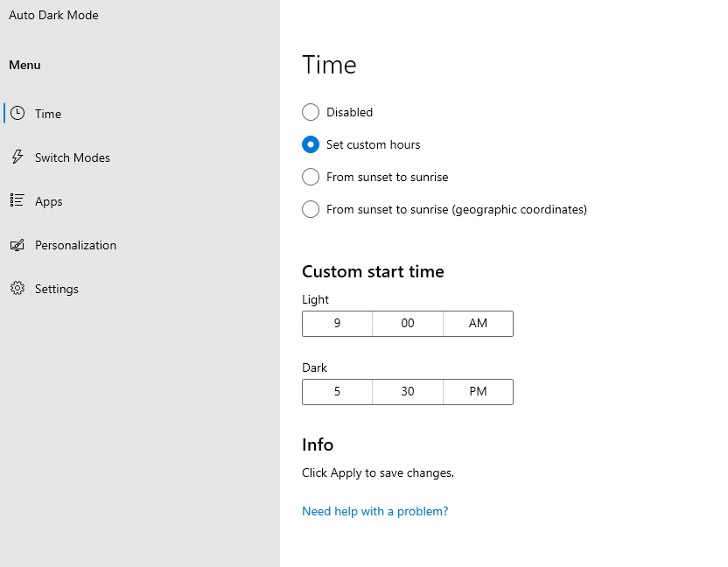Image resolution: width=728 pixels, height=567 pixels.
Task: Click the Light minutes field showing 00
Action: point(408,323)
